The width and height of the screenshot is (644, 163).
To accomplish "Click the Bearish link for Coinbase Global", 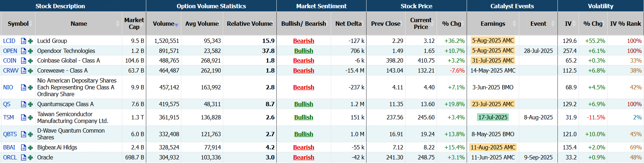I will 304,60.
